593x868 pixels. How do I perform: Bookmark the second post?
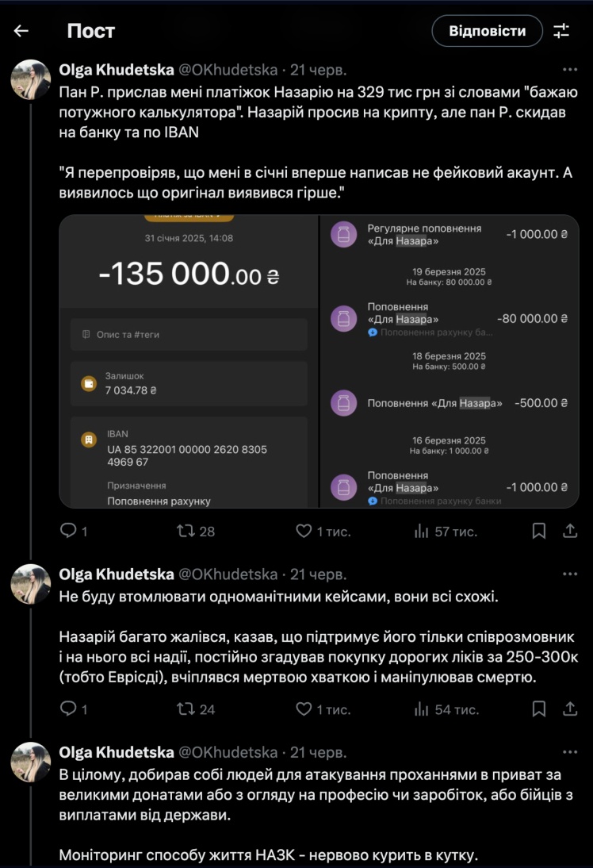539,709
